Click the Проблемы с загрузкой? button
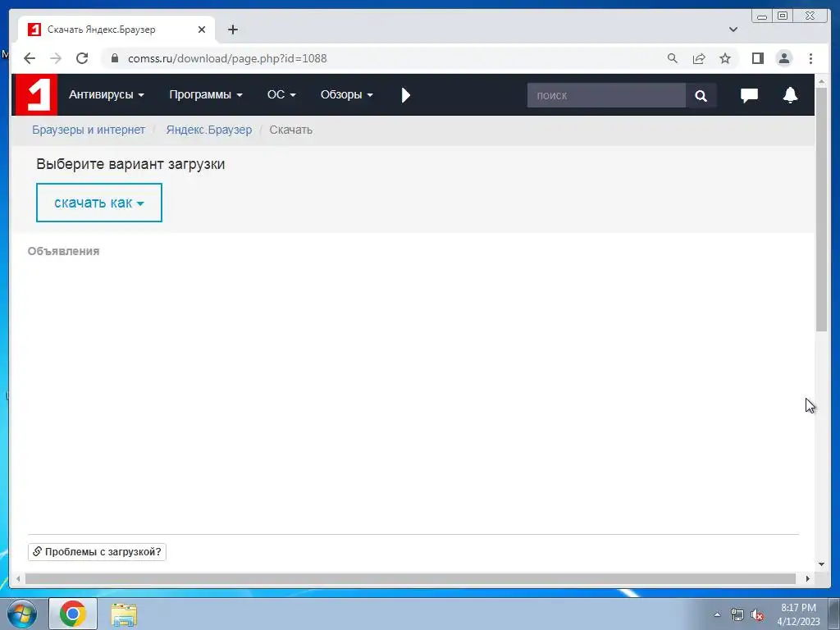The width and height of the screenshot is (840, 630). tap(97, 552)
